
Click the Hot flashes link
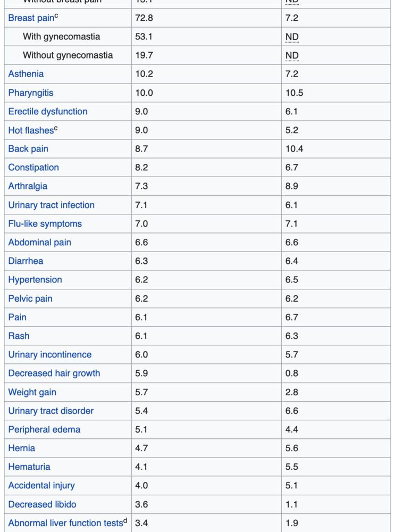(31, 130)
